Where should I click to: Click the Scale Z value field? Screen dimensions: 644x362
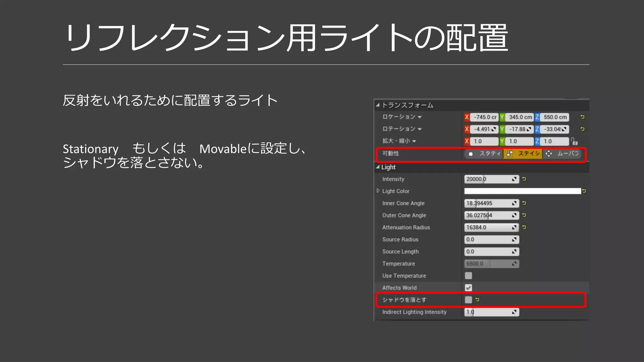coord(555,141)
